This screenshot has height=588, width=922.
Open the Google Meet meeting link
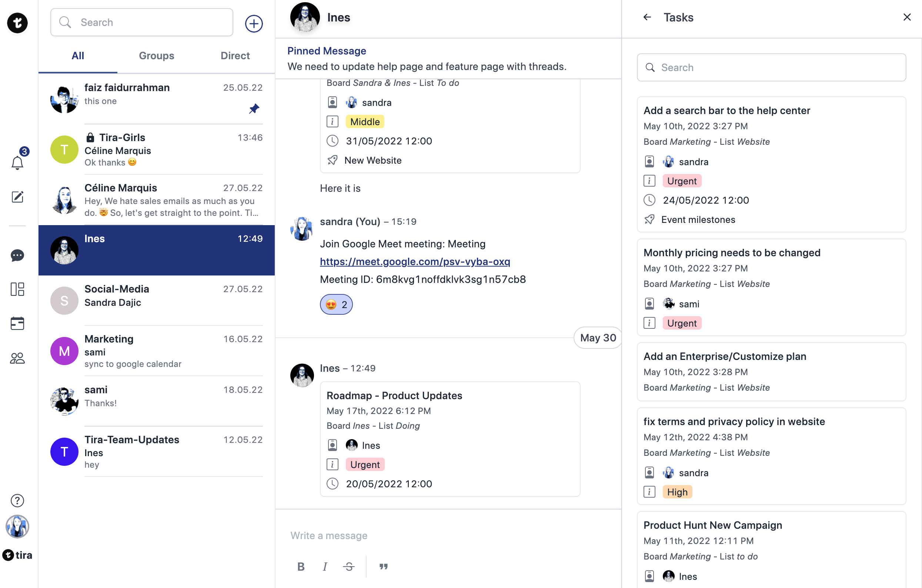click(x=415, y=261)
